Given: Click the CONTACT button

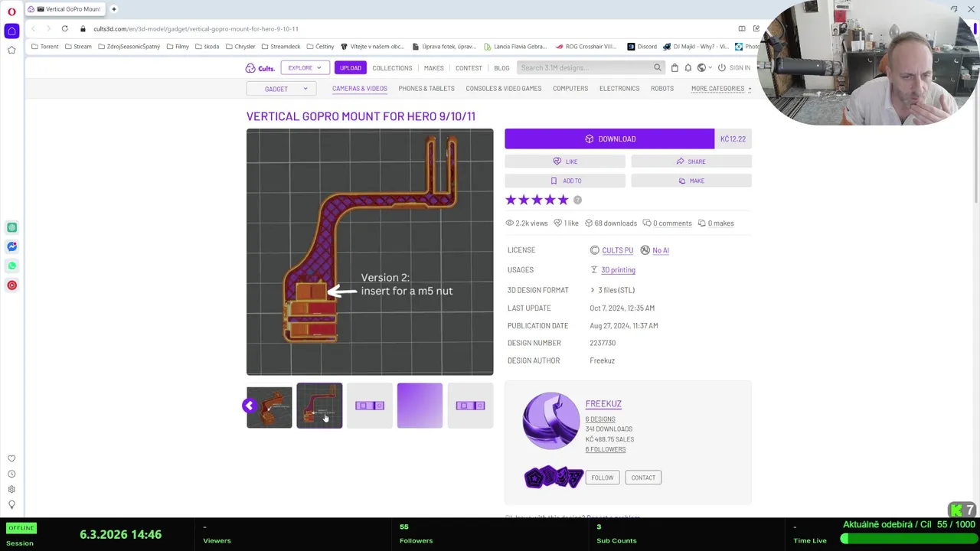Looking at the screenshot, I should pyautogui.click(x=643, y=478).
